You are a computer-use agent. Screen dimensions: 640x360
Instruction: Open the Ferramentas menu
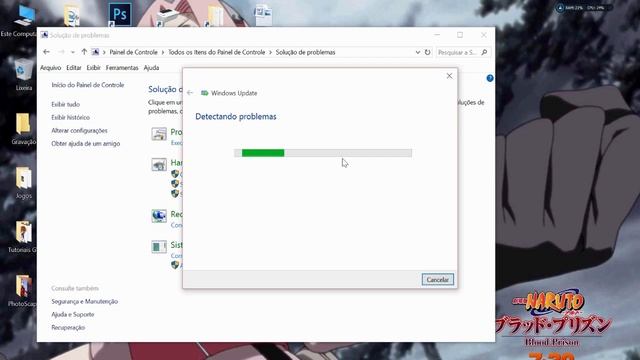tap(122, 68)
